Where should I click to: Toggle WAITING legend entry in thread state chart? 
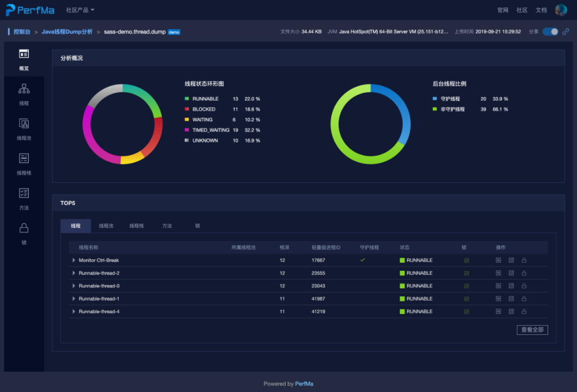(x=222, y=120)
